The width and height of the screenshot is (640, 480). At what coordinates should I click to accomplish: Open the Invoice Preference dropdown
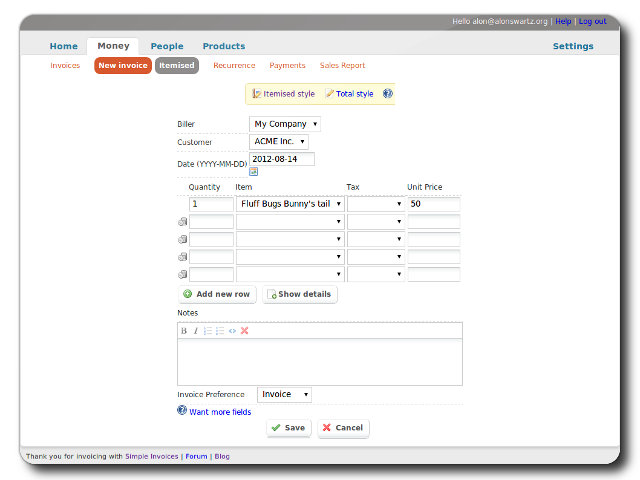point(284,395)
